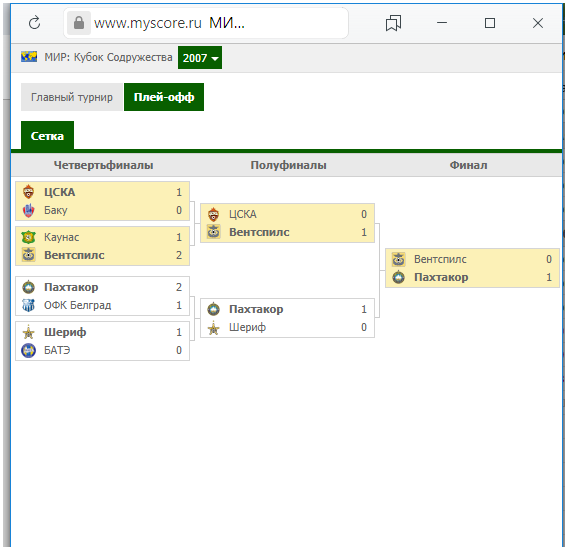This screenshot has height=547, width=565.
Task: Click ОФК Белград club logo
Action: (28, 305)
